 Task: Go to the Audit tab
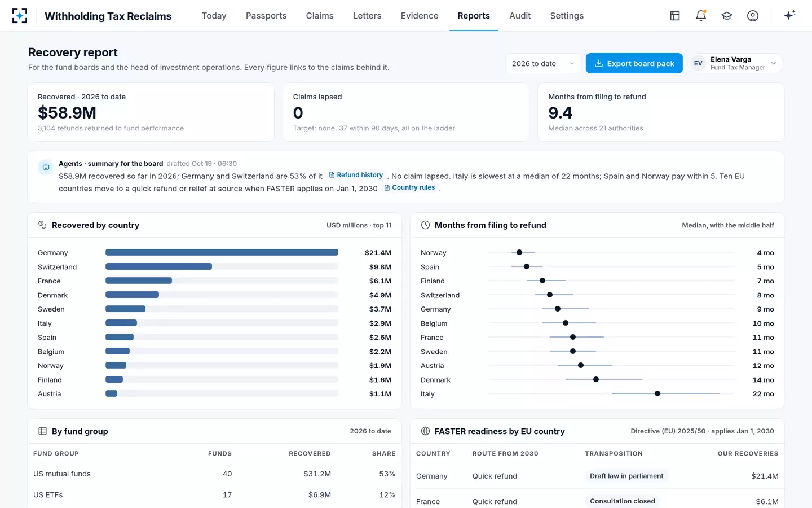click(520, 16)
